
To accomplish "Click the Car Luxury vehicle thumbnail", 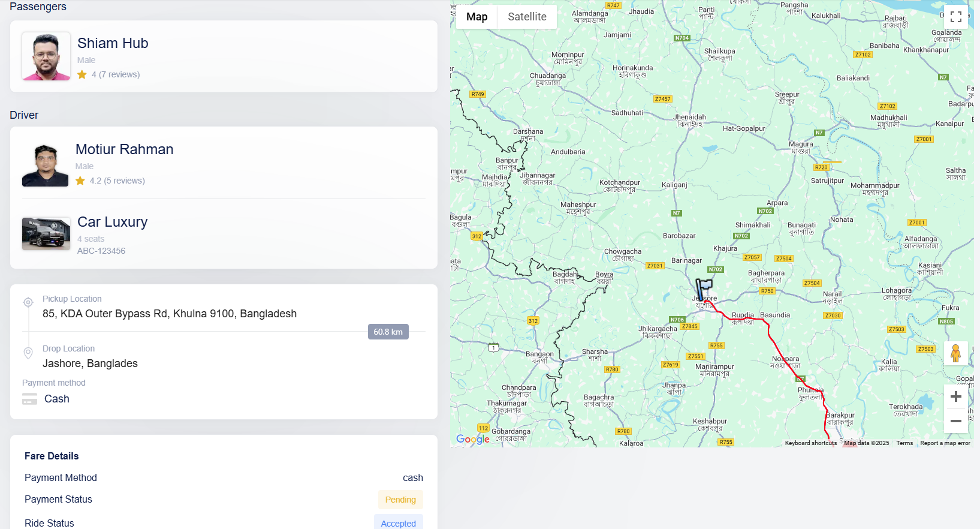I will coord(46,233).
